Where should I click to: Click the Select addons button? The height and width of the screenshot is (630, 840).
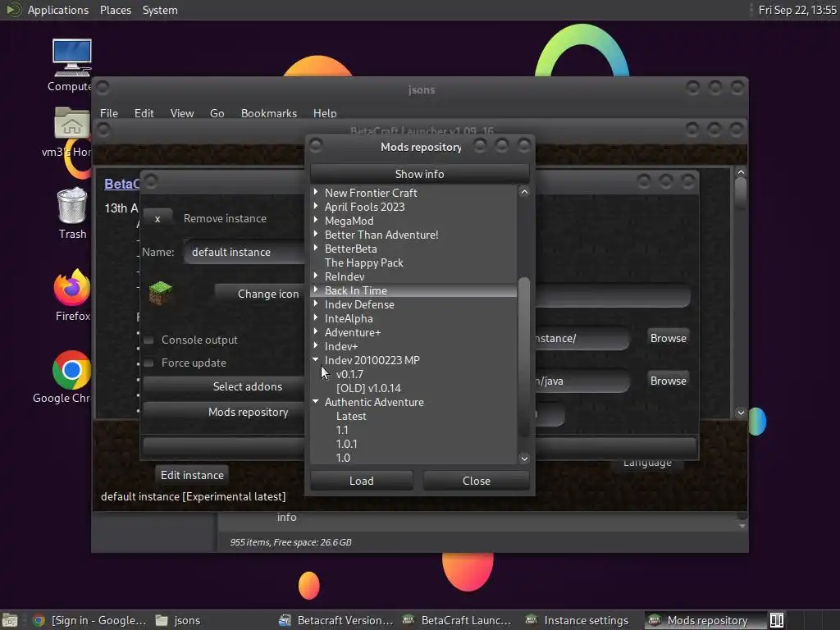224,386
